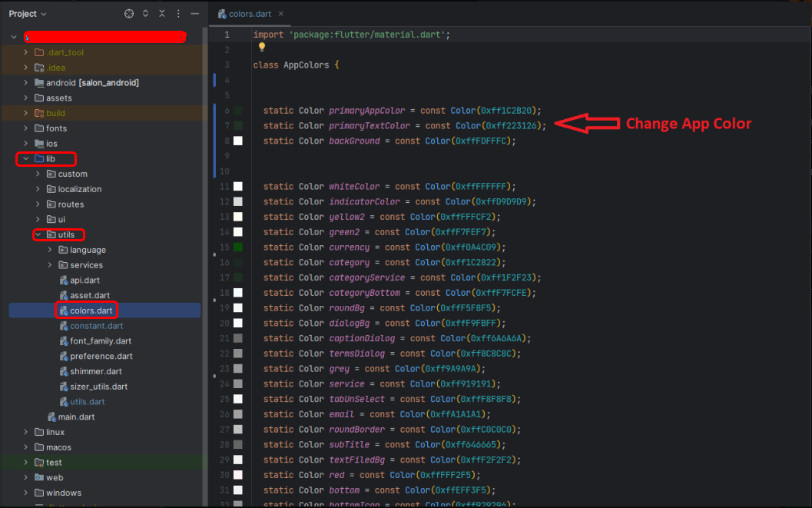This screenshot has width=812, height=508.
Task: Click the Dart file icon beside main.dart
Action: 51,417
